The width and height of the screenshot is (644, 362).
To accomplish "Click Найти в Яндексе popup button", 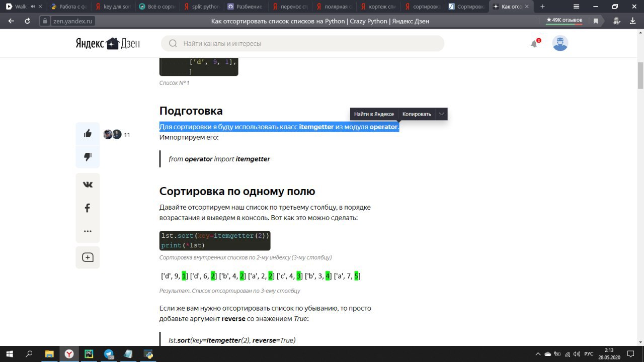I will 374,114.
